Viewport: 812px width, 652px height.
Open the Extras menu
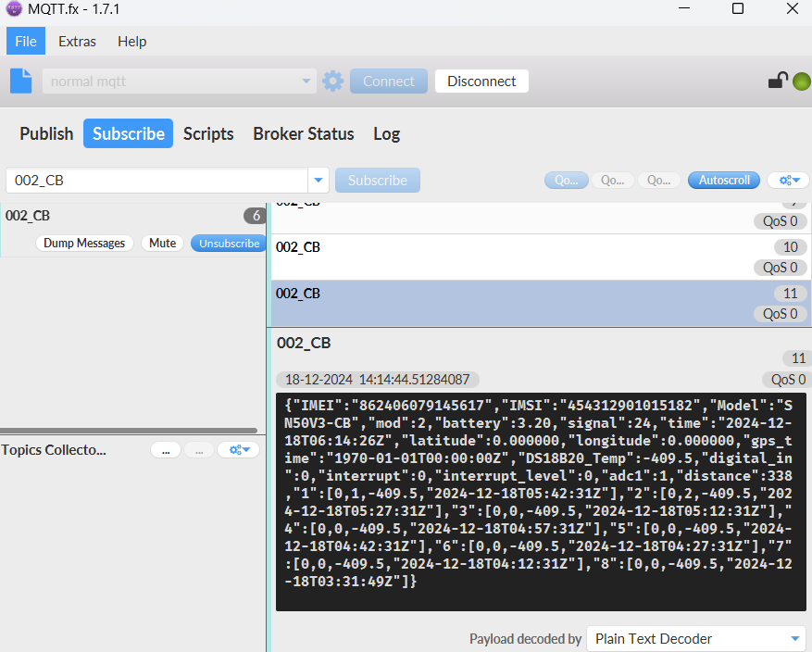point(77,42)
